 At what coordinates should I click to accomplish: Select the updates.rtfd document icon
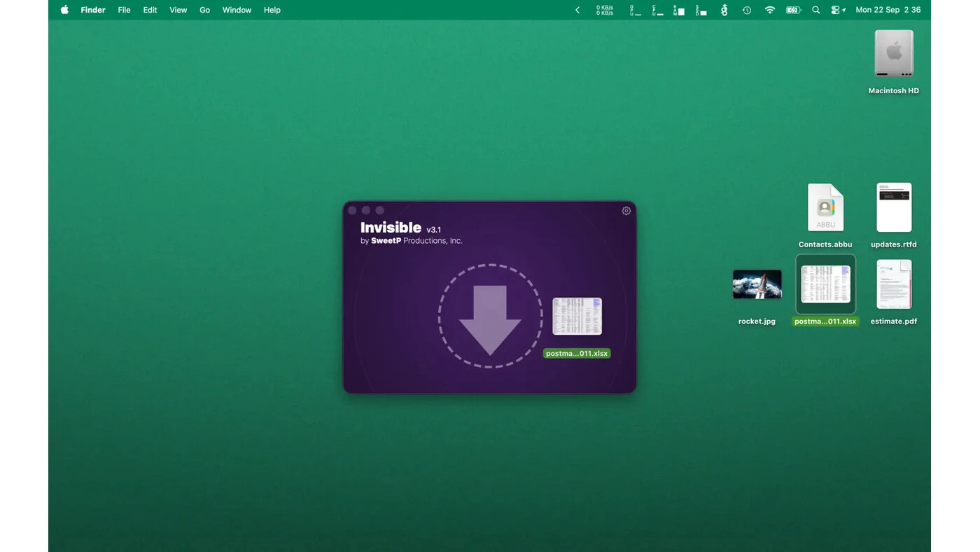click(x=894, y=207)
